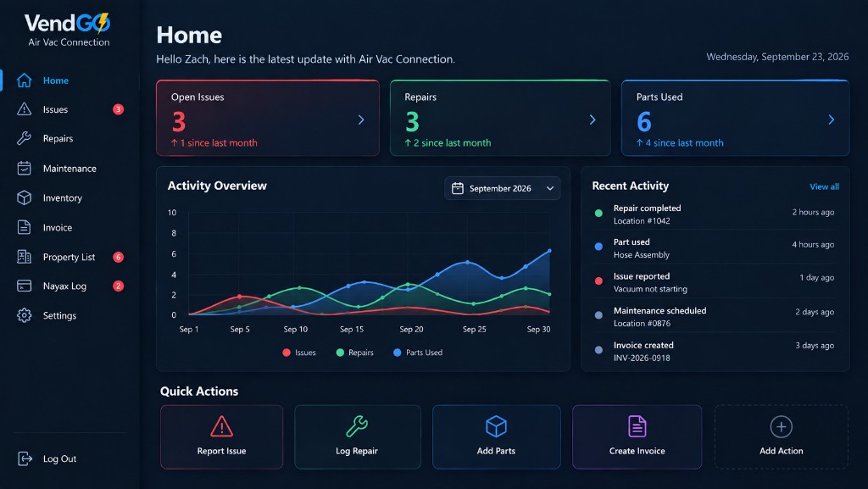Click the Report Issue quick action
This screenshot has height=489, width=868.
tap(221, 437)
